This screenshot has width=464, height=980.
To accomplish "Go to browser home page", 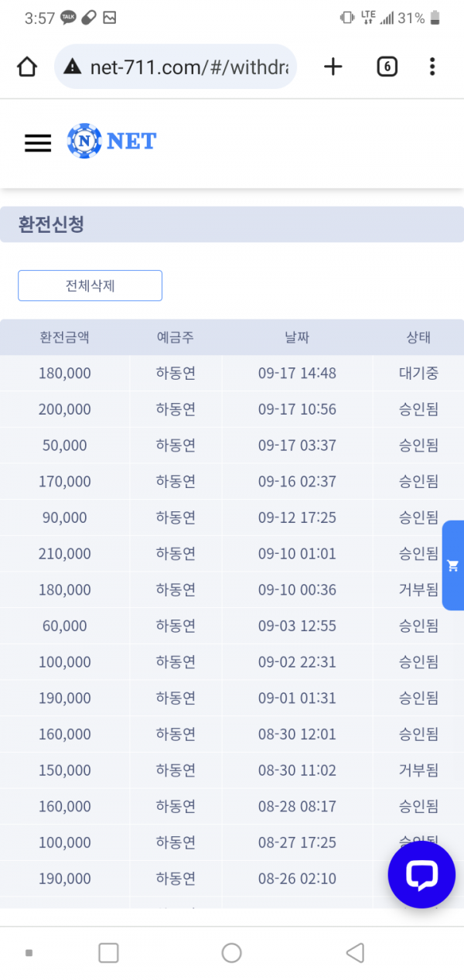I will click(27, 67).
